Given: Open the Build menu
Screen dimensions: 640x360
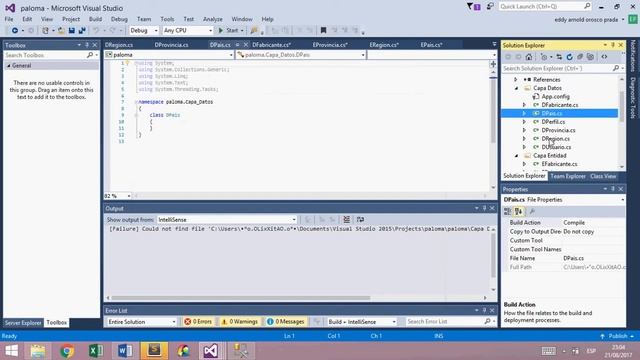Looking at the screenshot, I should (95, 19).
